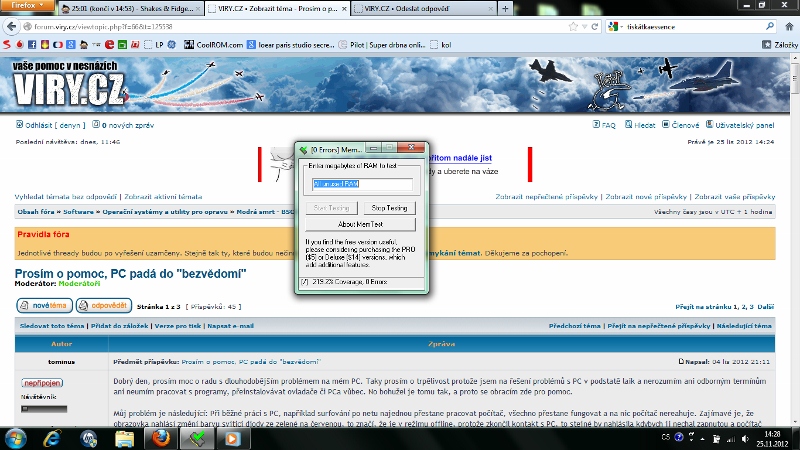Click Verze pro tisk link
Viewport: 800px width, 450px height.
(178, 326)
